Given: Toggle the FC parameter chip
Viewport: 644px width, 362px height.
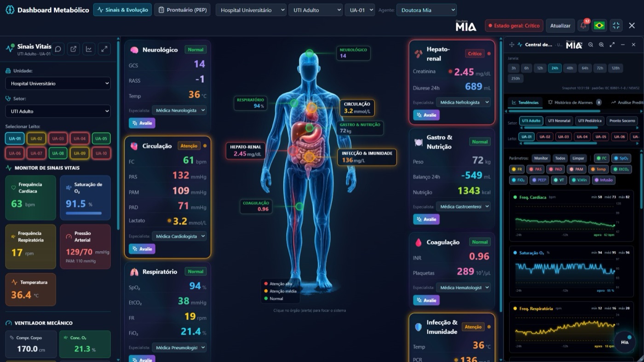Looking at the screenshot, I should (x=601, y=158).
